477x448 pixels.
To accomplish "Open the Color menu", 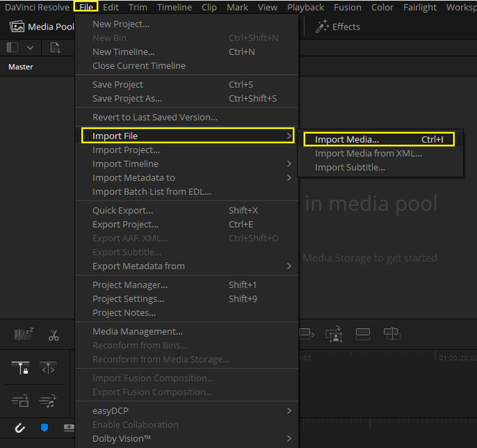I will pyautogui.click(x=382, y=7).
